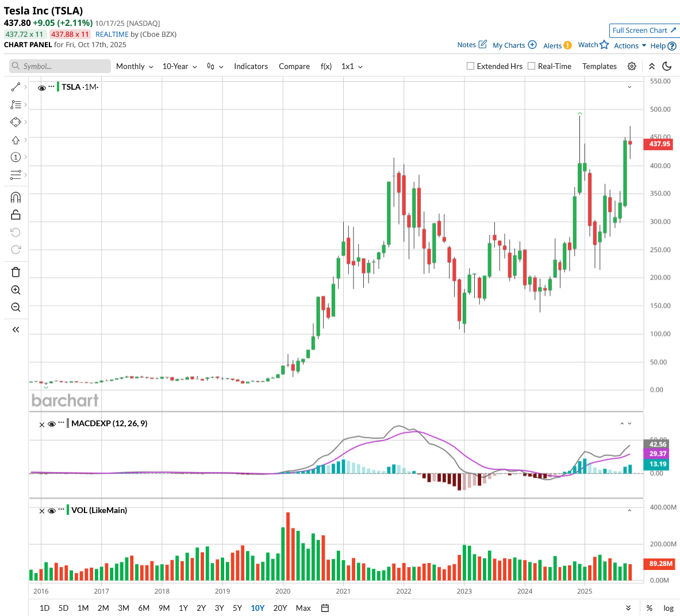Move the VOL pane up
The width and height of the screenshot is (680, 616).
(x=629, y=511)
